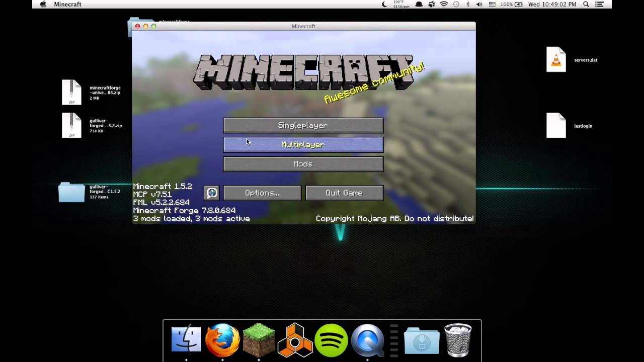The width and height of the screenshot is (644, 362).
Task: Open the language selection globe icon
Action: tap(212, 193)
